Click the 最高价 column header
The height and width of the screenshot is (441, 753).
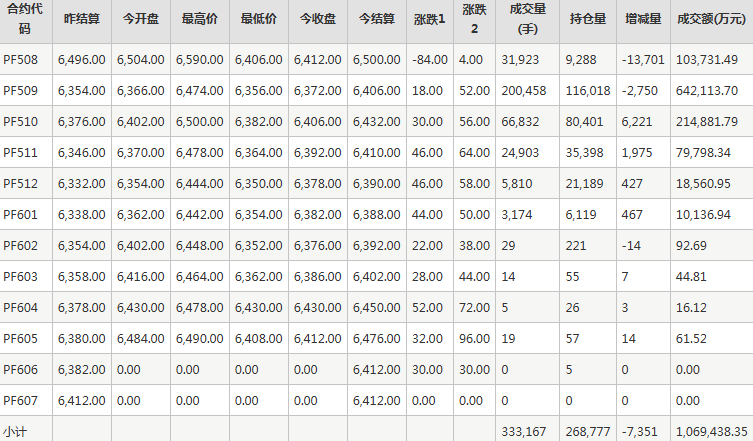pos(200,19)
